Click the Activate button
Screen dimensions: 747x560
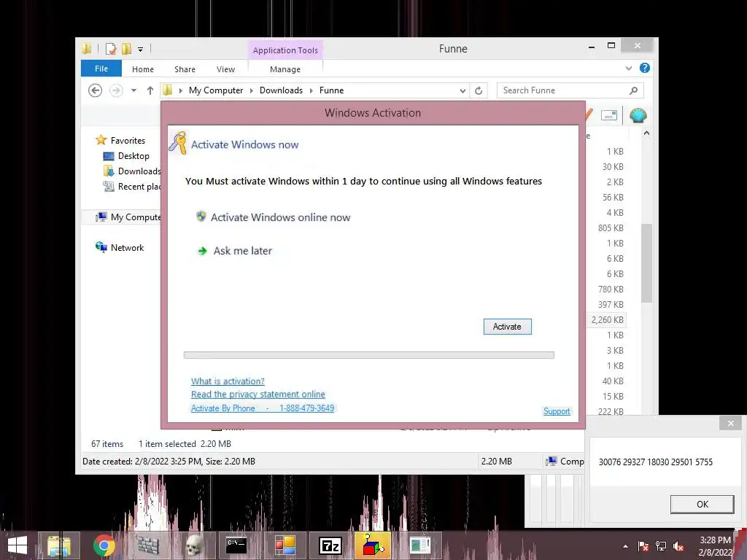(507, 327)
